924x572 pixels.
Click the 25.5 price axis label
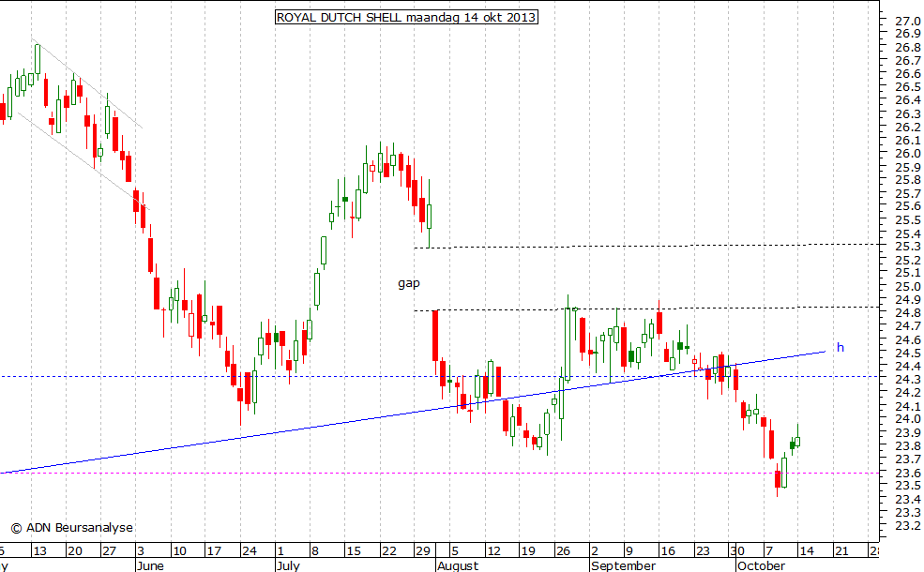908,219
